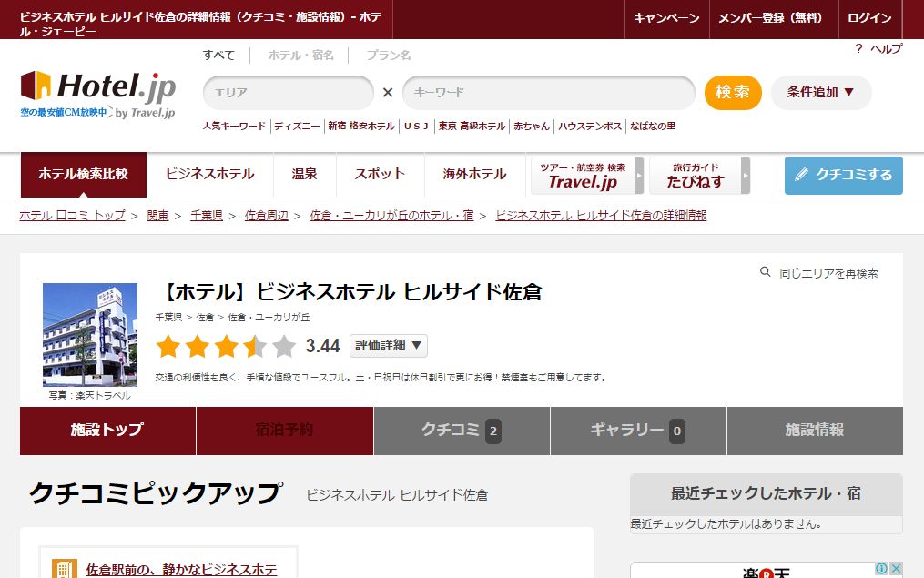This screenshot has width=924, height=578.
Task: Click the エリア input field
Action: click(289, 93)
